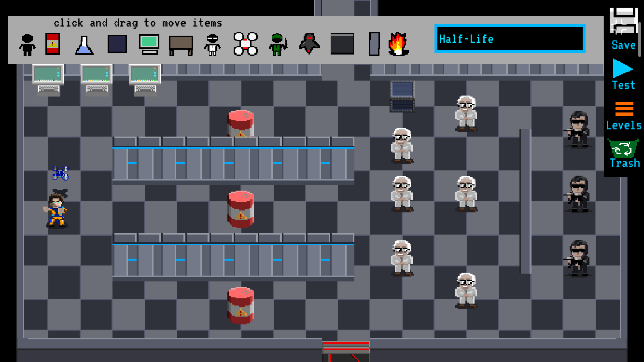Image resolution: width=644 pixels, height=362 pixels.
Task: Select the barrel above the upper server rack
Action: pos(241,124)
